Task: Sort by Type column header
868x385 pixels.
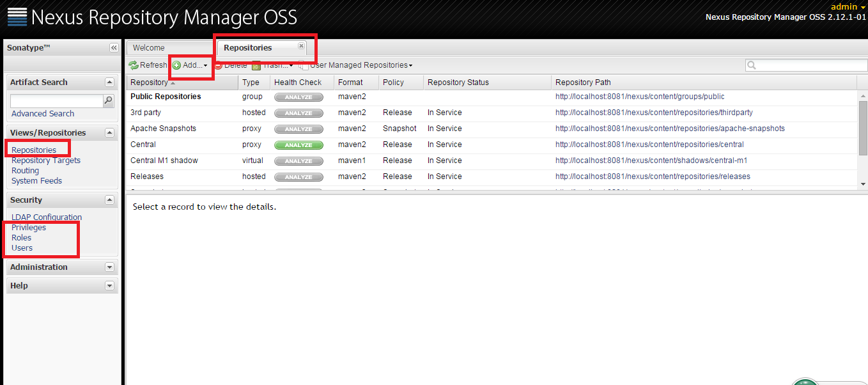Action: pyautogui.click(x=254, y=82)
